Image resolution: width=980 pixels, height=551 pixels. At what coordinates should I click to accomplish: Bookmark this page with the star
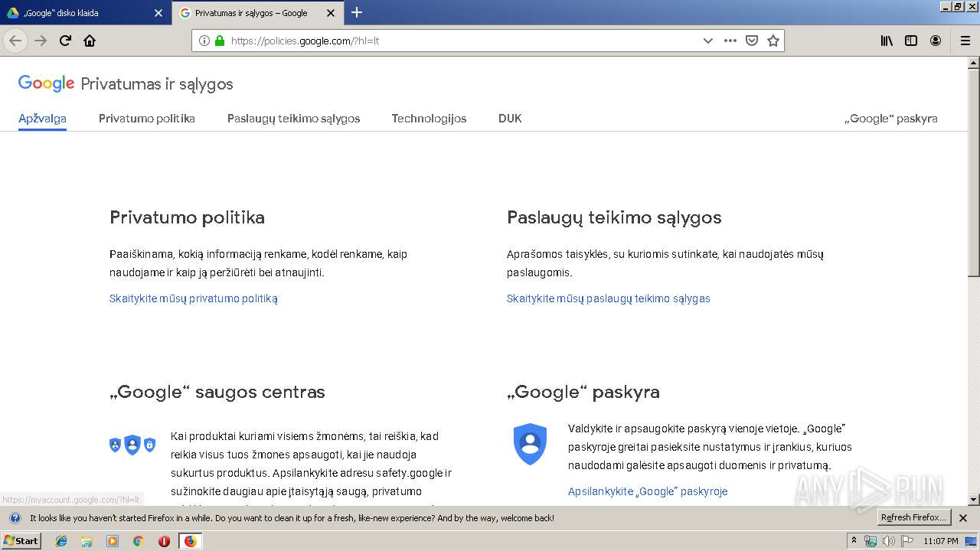[773, 41]
